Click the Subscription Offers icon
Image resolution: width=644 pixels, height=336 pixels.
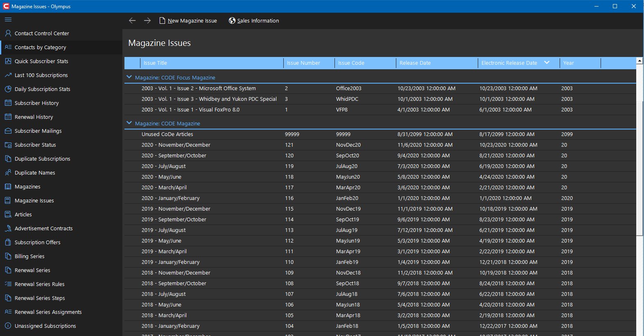[x=8, y=242]
